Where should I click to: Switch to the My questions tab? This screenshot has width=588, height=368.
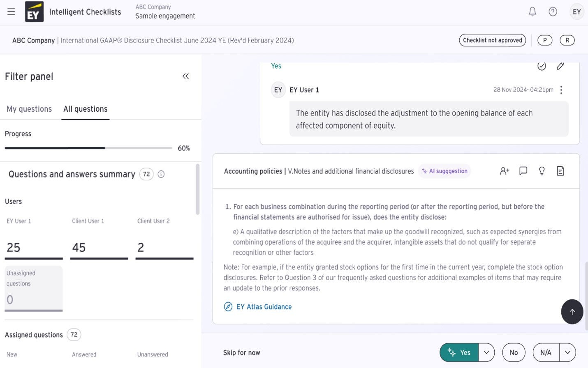pyautogui.click(x=29, y=109)
